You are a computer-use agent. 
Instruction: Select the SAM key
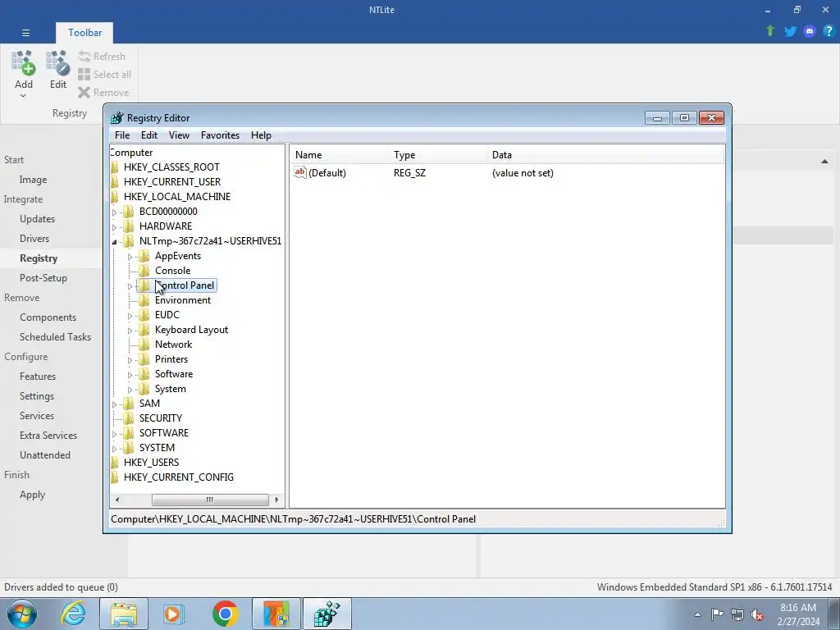pos(149,404)
